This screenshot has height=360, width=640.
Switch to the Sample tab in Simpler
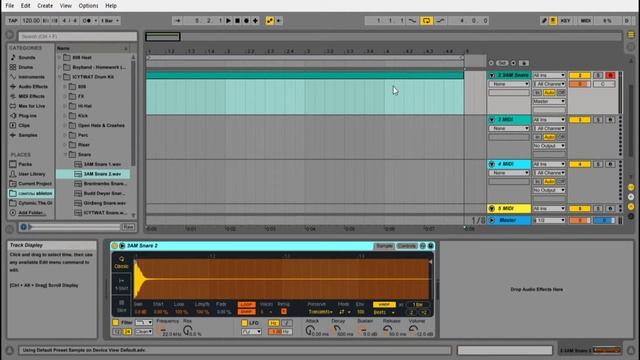click(384, 246)
